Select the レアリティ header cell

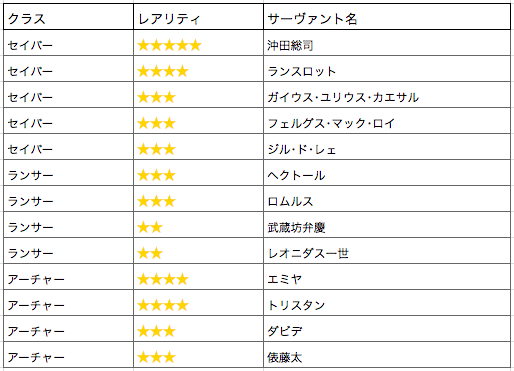click(x=198, y=17)
